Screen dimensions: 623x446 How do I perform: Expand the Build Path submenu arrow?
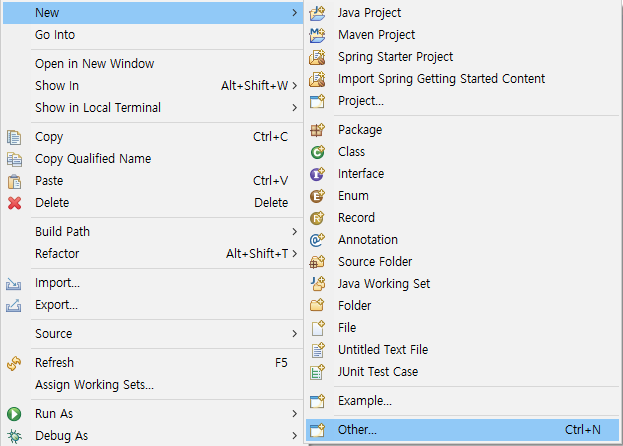click(294, 232)
